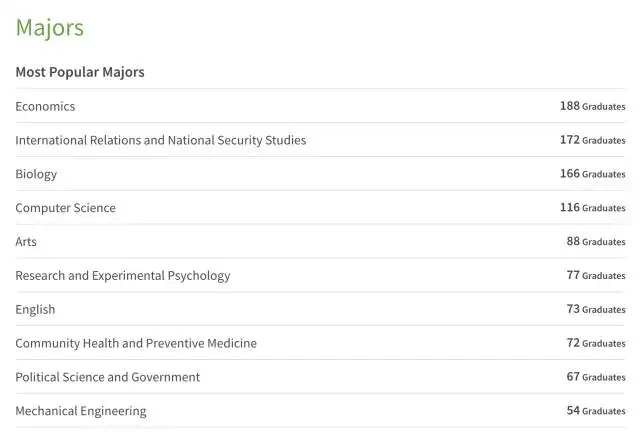The height and width of the screenshot is (435, 640).
Task: Open the English major
Action: 35,309
